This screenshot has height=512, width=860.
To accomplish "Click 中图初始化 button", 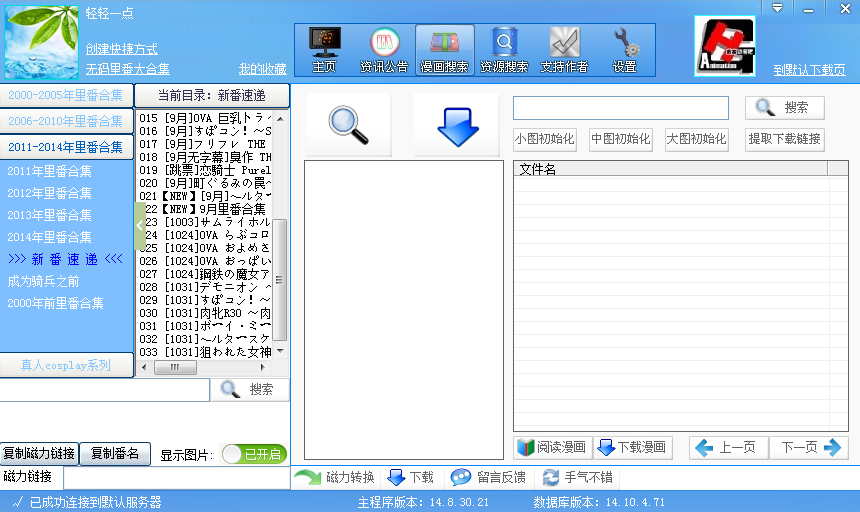I will point(621,139).
